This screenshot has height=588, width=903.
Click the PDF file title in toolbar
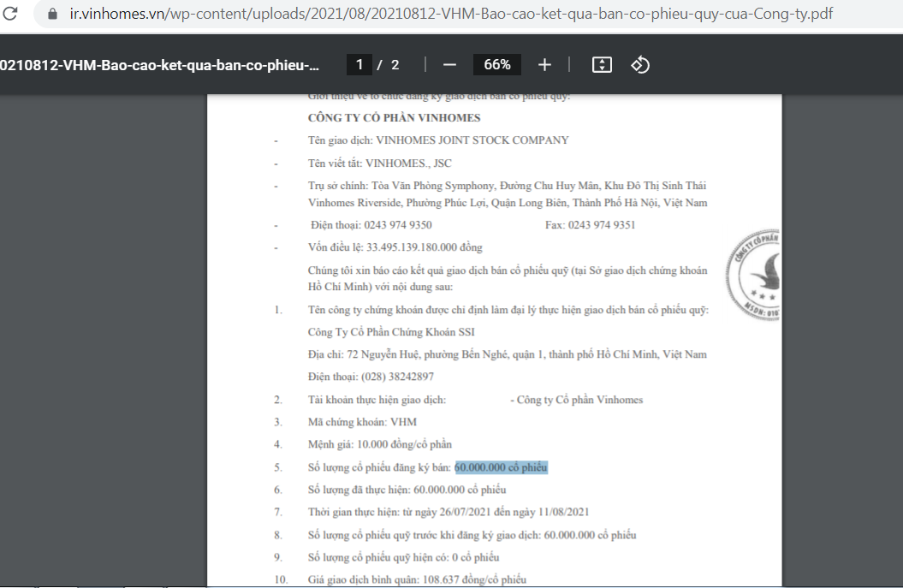[x=160, y=65]
